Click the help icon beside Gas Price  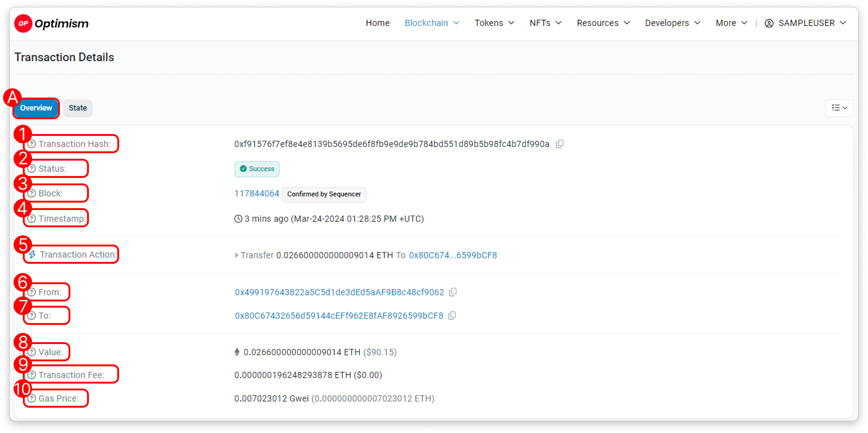point(32,399)
